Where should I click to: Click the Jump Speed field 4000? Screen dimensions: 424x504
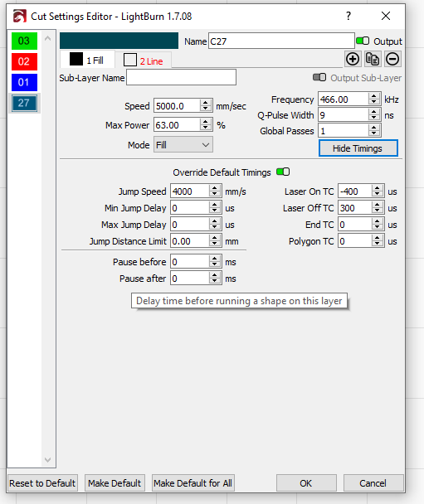point(190,191)
